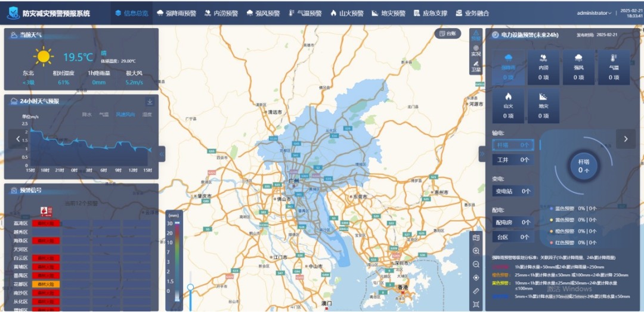Collapse the right panel with double-chevron
Viewport: 644px width, 312px height.
click(x=482, y=154)
